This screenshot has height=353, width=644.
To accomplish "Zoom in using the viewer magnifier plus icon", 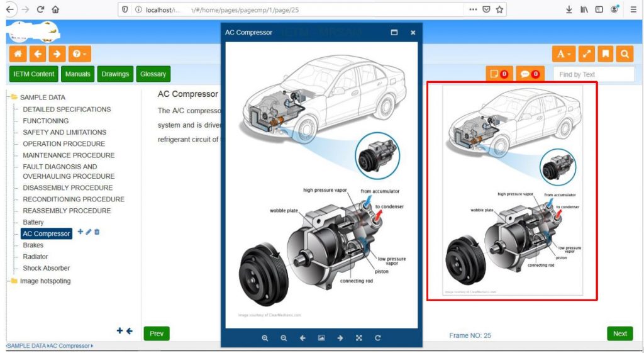I will tap(265, 338).
